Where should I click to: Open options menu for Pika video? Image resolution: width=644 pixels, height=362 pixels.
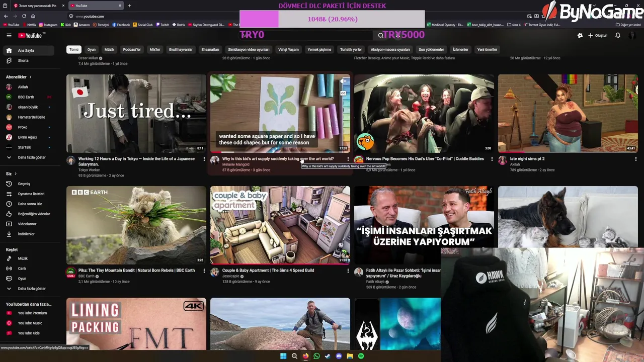pos(204,270)
